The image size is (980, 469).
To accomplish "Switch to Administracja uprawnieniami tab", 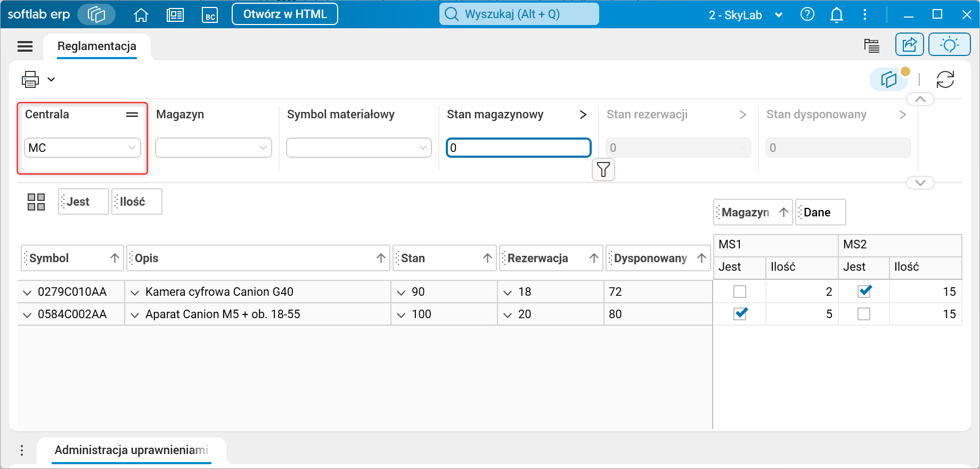I will pyautogui.click(x=132, y=450).
